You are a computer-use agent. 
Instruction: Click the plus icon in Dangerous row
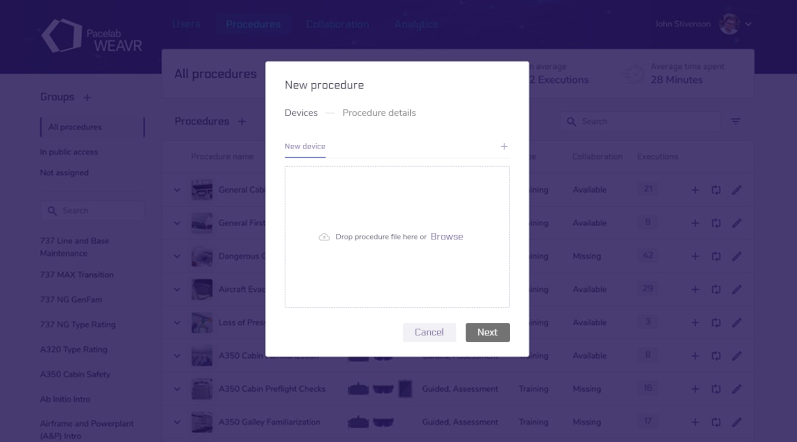(x=695, y=257)
